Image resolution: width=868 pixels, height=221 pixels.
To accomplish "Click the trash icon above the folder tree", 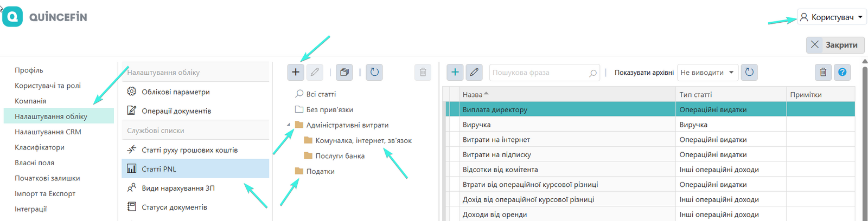I will pos(423,72).
